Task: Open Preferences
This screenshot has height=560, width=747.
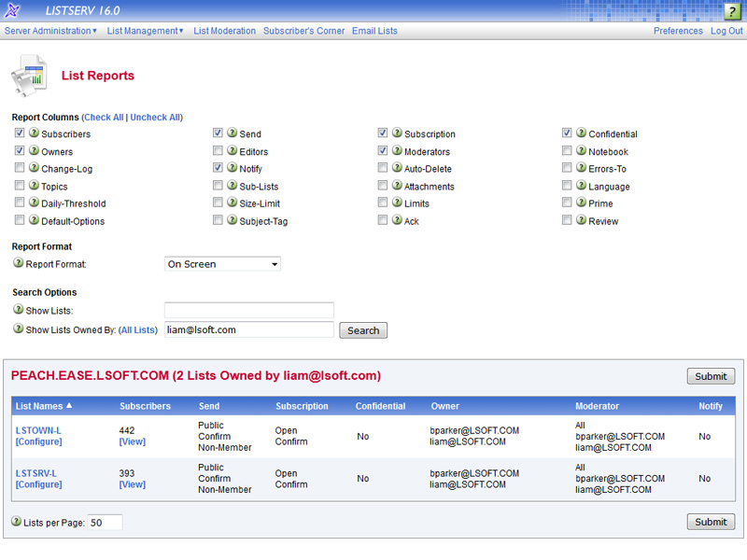Action: pos(678,31)
